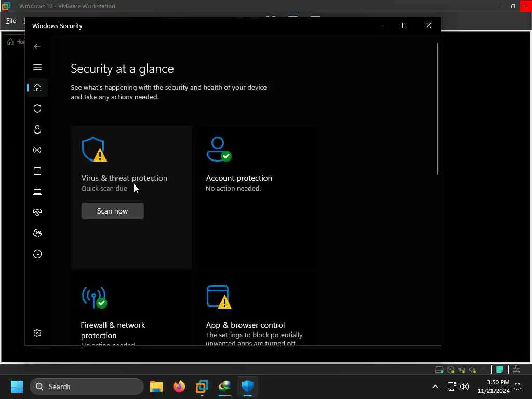Image resolution: width=532 pixels, height=399 pixels.
Task: Click the Account protection person icon tile
Action: pos(219,149)
